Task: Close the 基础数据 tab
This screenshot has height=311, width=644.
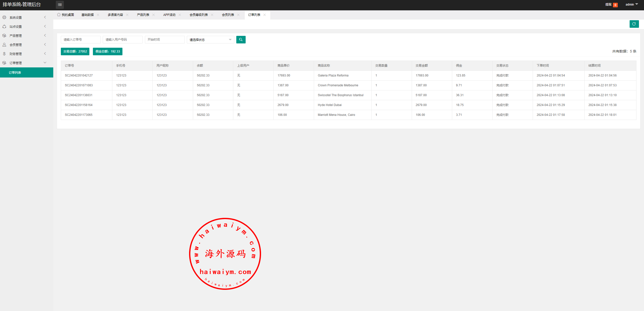Action: [98, 15]
